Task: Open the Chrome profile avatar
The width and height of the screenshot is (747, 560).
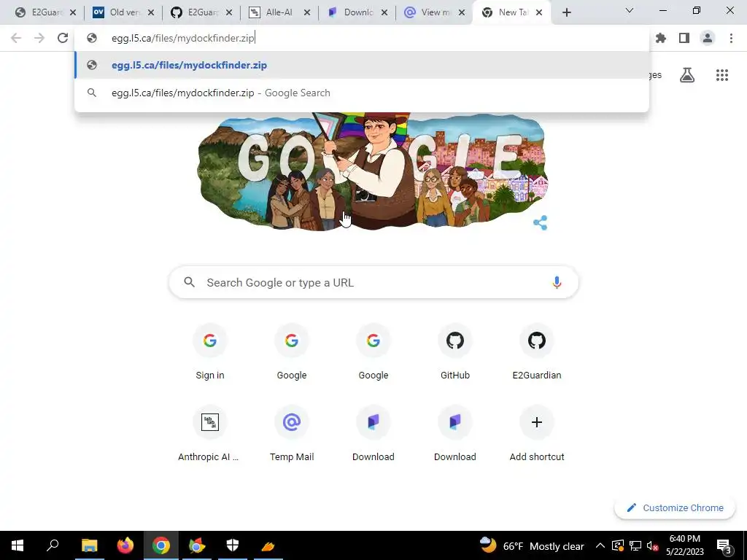Action: pos(708,38)
